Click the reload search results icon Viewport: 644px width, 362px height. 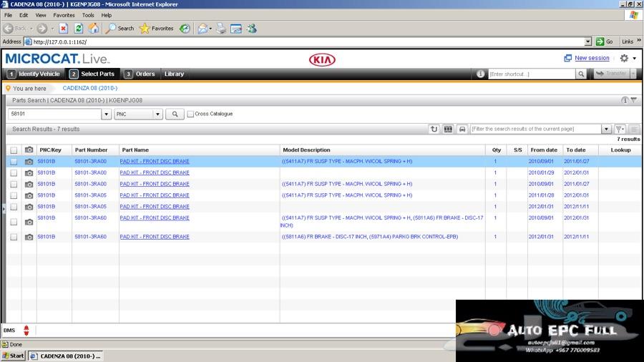[x=434, y=129]
